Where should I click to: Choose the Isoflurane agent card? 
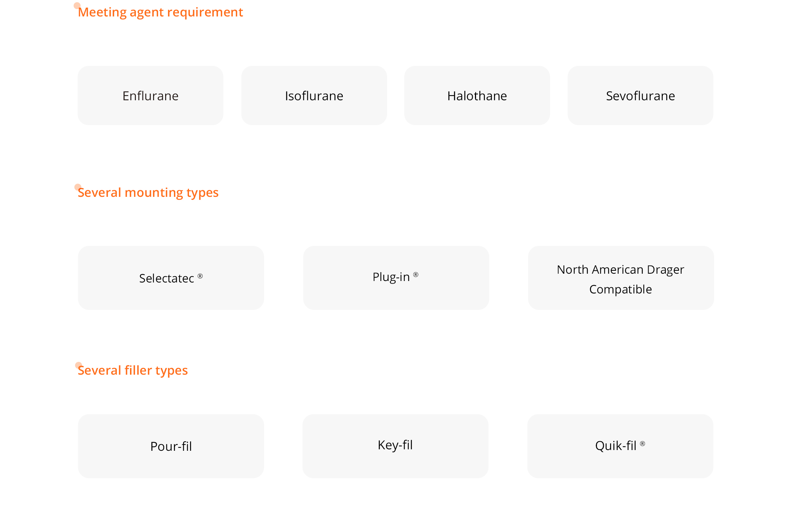[314, 95]
